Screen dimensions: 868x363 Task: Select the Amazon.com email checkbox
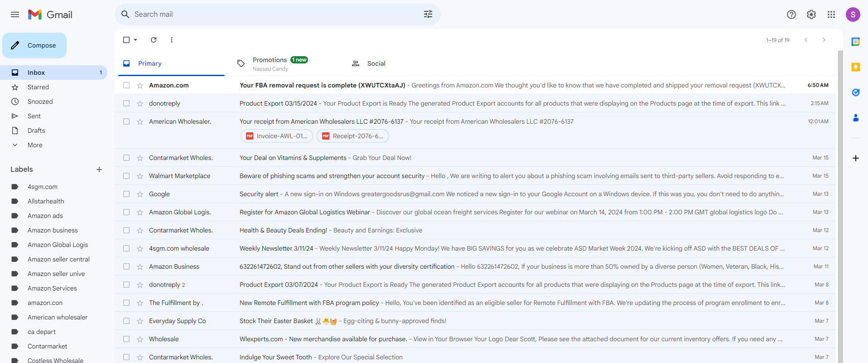[126, 85]
